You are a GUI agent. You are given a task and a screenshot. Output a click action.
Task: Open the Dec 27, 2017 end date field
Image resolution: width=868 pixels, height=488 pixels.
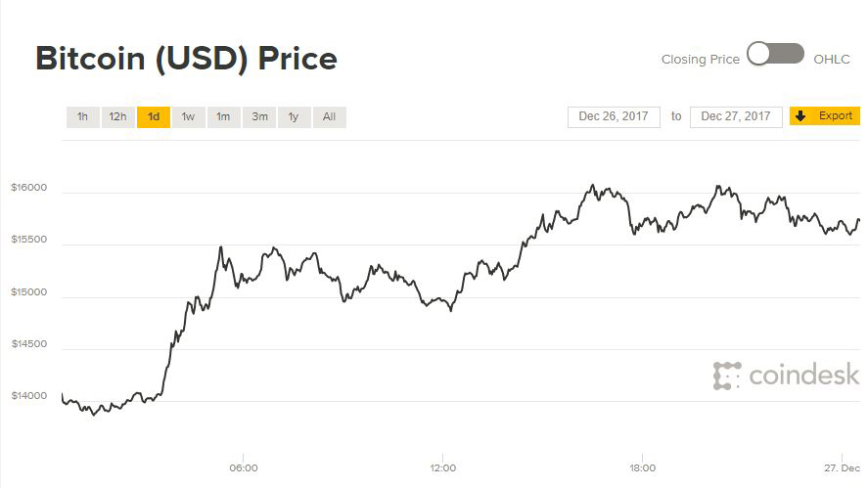tap(736, 116)
